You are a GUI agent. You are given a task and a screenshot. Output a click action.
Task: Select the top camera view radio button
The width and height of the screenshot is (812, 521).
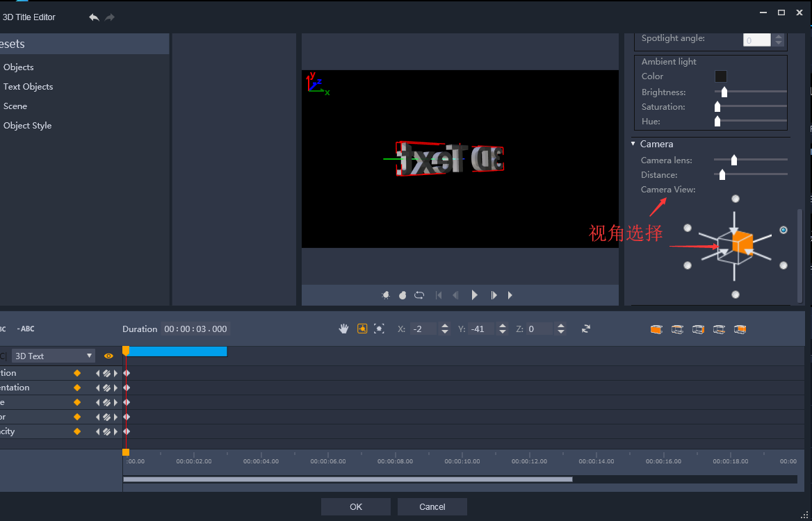[736, 199]
